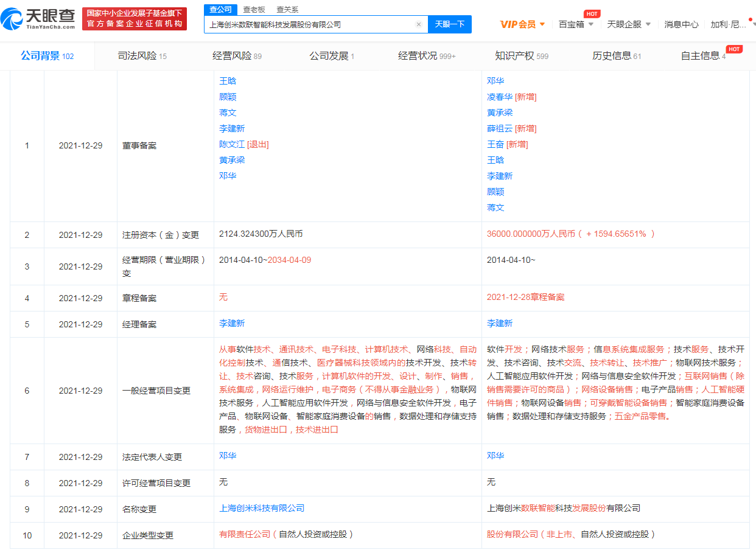Click the former name 上海创米科技有限公司 link
Screen dimensions: 756x550
(262, 508)
